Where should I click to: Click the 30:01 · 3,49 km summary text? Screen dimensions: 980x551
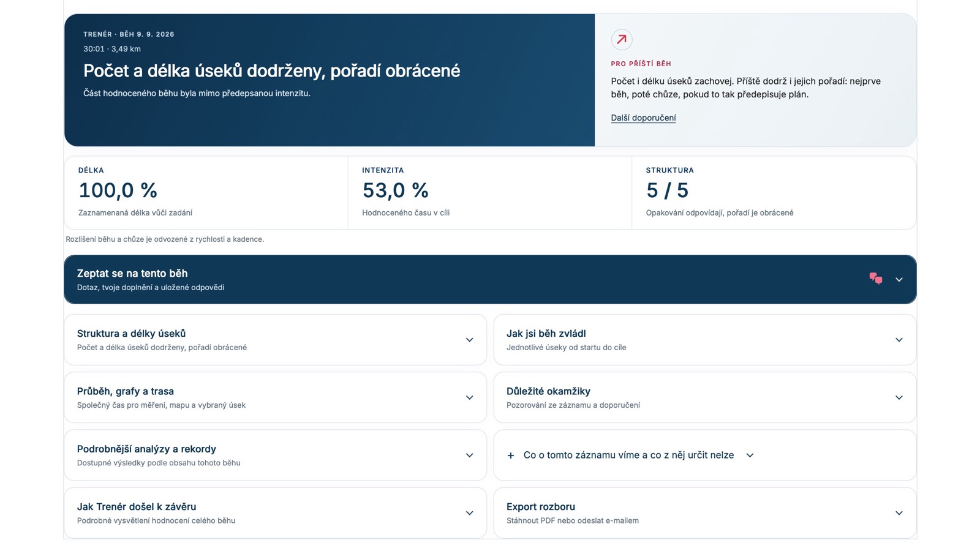(x=112, y=49)
